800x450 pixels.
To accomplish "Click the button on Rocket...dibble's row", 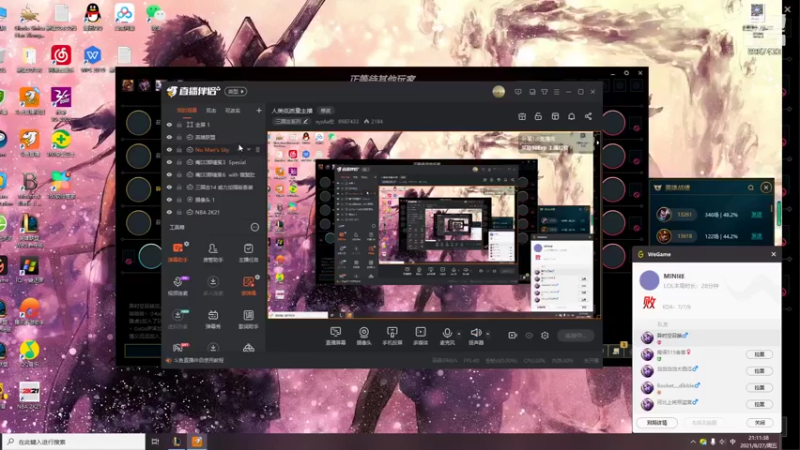I will coord(759,387).
